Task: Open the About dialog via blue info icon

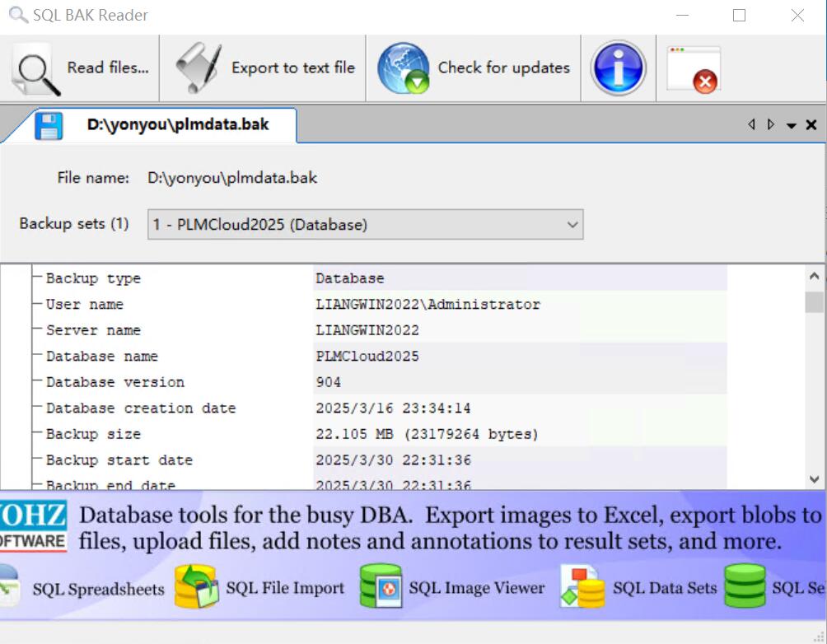Action: (x=618, y=68)
